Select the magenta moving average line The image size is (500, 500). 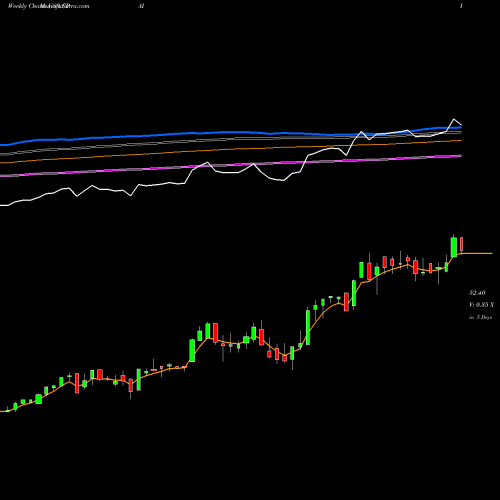(233, 165)
